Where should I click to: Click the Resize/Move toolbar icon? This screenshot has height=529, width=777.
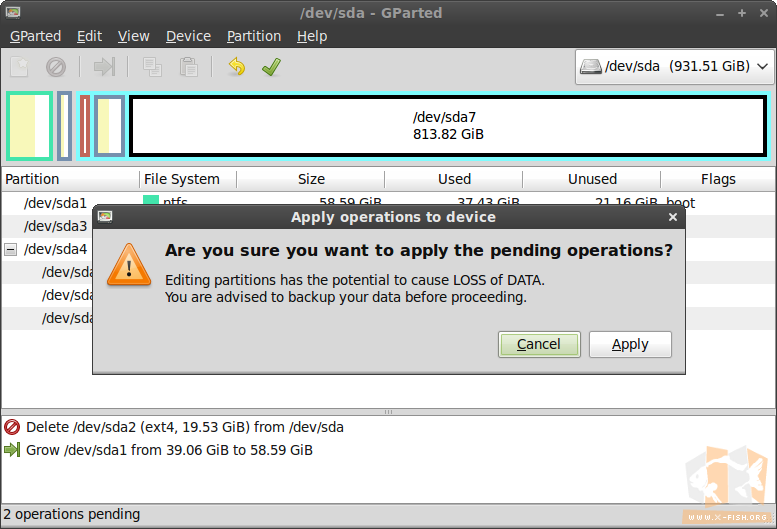pyautogui.click(x=104, y=67)
